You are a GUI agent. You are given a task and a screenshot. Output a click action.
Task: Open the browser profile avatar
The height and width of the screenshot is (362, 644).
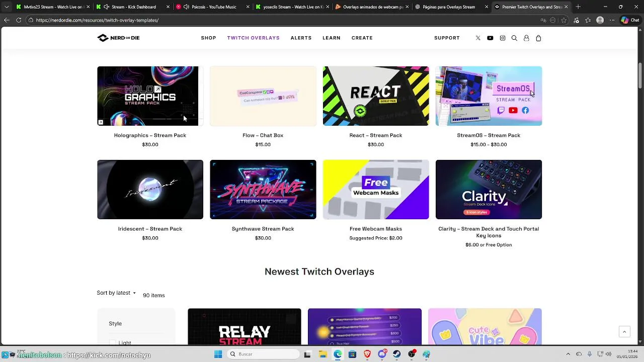point(600,20)
